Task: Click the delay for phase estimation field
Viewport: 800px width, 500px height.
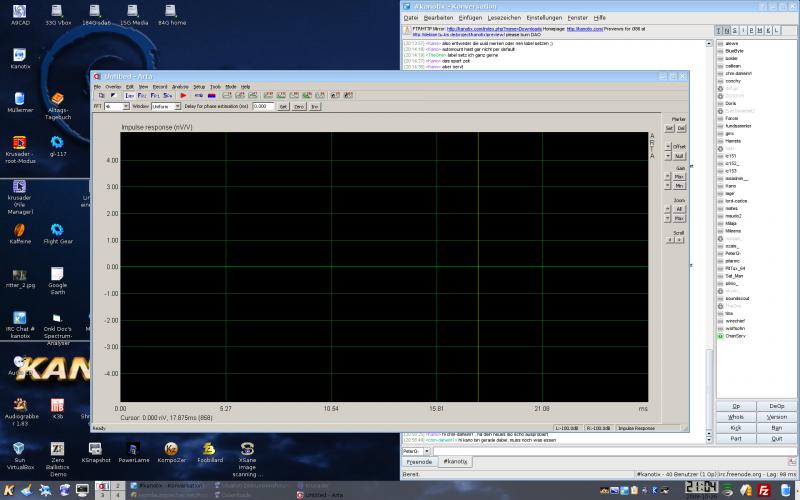Action: point(263,105)
